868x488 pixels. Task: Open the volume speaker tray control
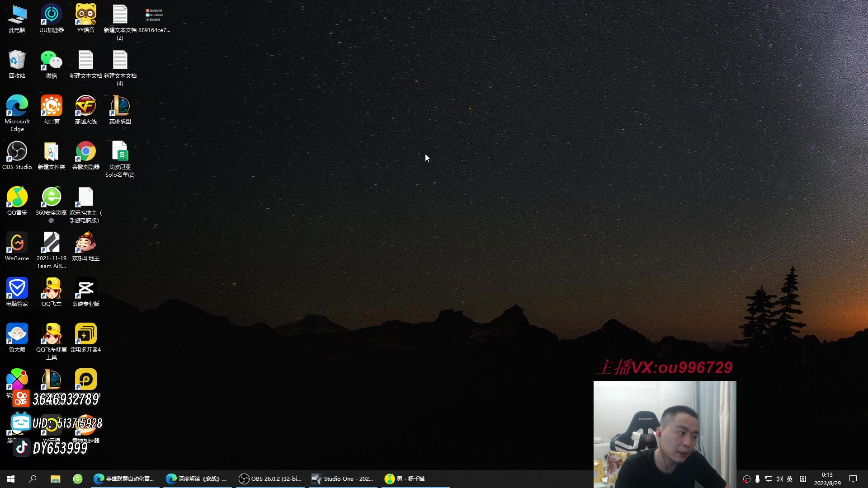point(779,479)
